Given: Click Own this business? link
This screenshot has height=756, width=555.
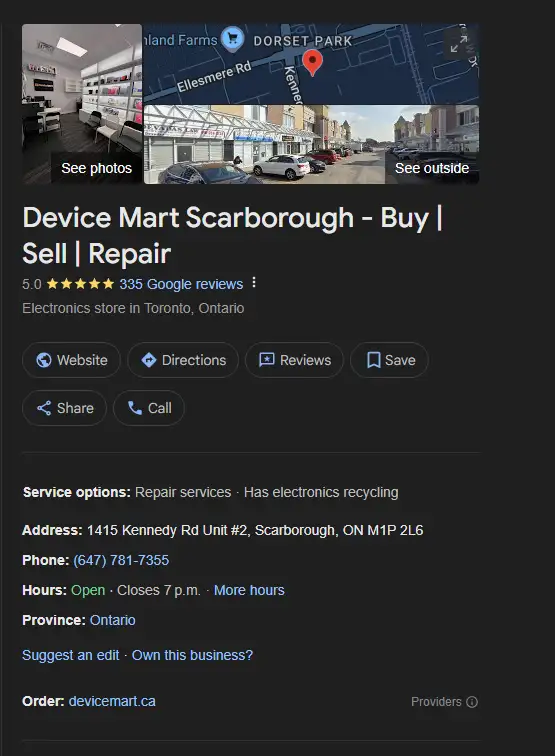Looking at the screenshot, I should click(192, 655).
